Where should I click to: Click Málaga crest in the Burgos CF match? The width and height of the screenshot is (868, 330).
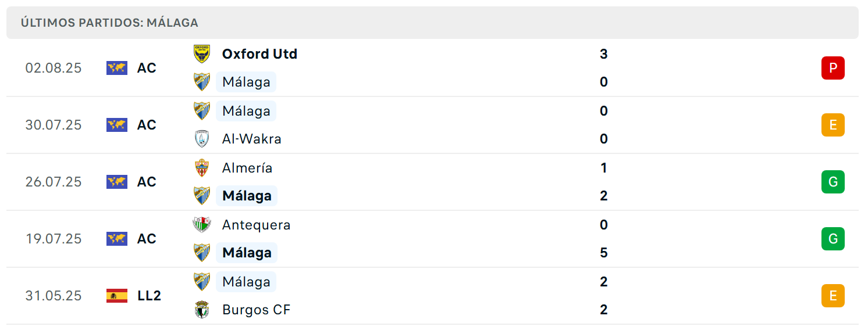click(x=201, y=282)
